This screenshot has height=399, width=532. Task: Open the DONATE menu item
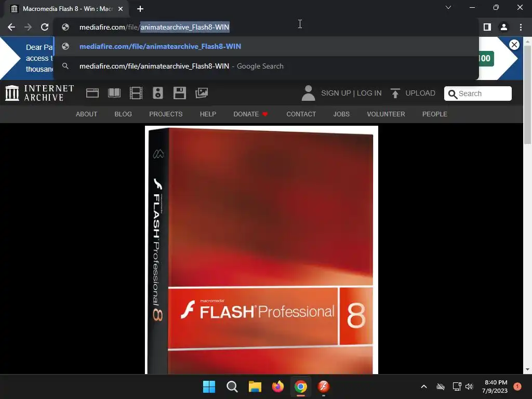point(251,114)
